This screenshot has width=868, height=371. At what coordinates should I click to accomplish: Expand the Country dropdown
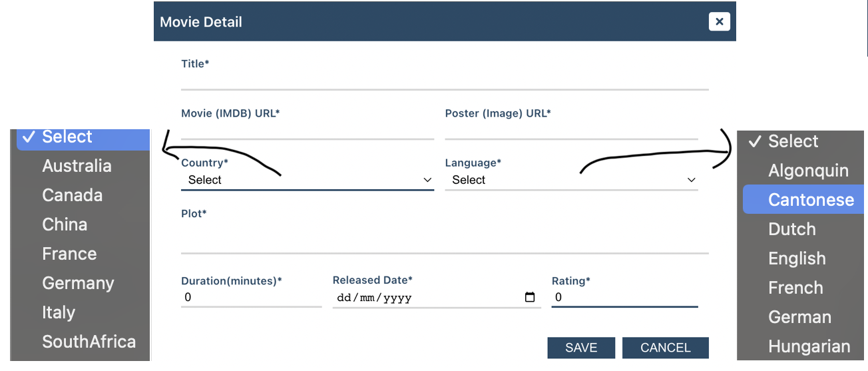pyautogui.click(x=307, y=180)
